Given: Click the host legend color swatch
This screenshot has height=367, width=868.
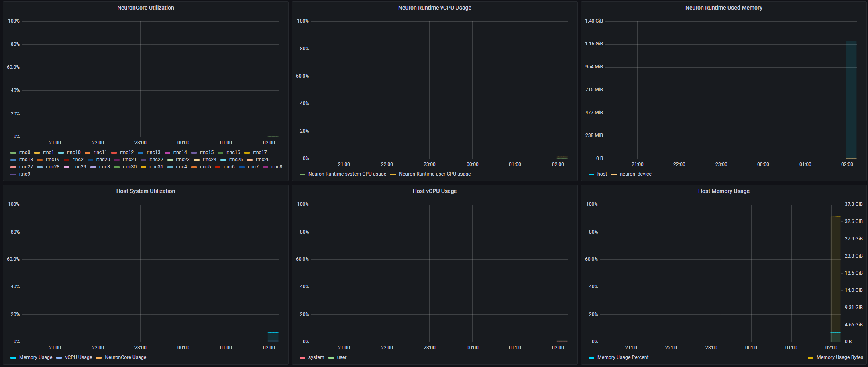Looking at the screenshot, I should pyautogui.click(x=591, y=174).
